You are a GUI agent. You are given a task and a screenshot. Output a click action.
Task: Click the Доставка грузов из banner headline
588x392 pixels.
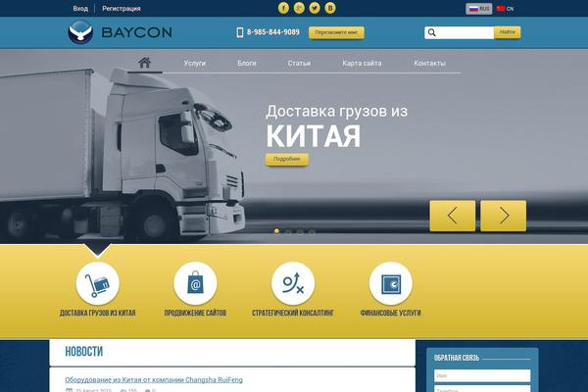[337, 112]
